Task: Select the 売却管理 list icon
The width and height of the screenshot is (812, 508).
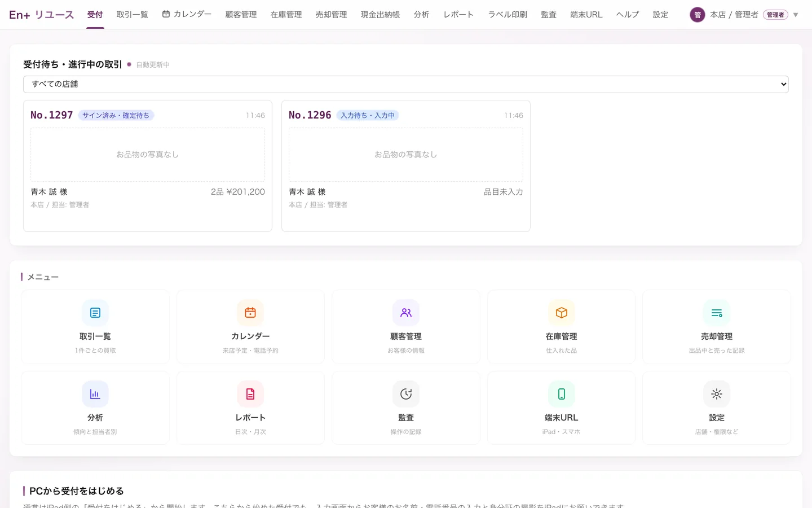Action: pyautogui.click(x=717, y=313)
